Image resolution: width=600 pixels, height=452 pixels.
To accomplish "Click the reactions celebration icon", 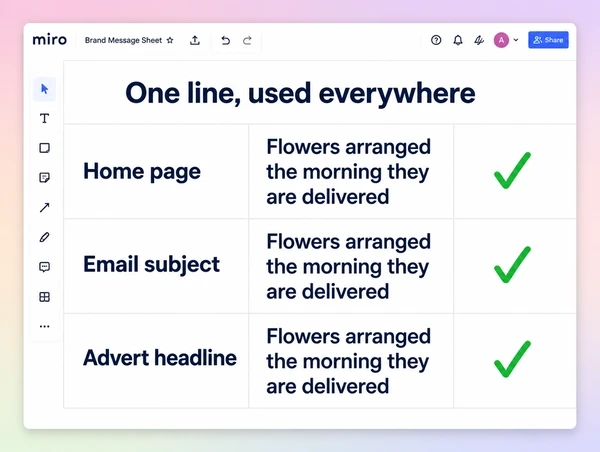I will pyautogui.click(x=479, y=40).
